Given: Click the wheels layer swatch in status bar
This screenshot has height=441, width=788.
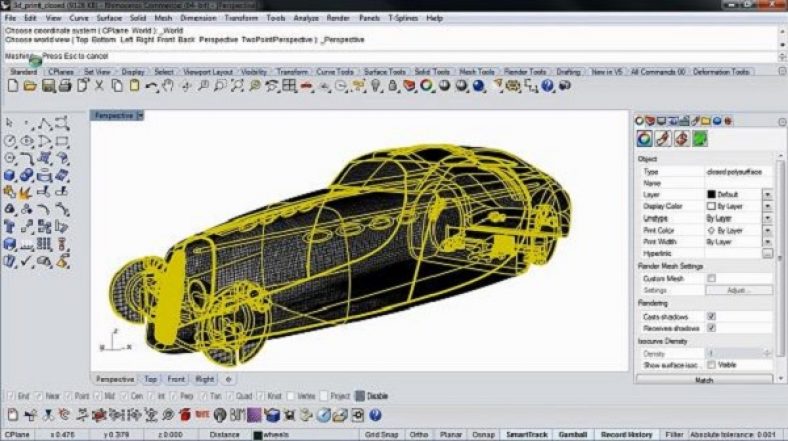Looking at the screenshot, I should coord(258,435).
